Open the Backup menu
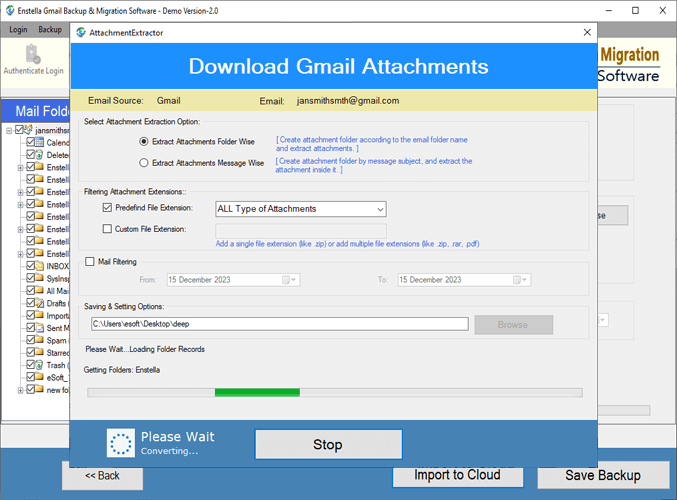Image resolution: width=677 pixels, height=500 pixels. point(50,30)
